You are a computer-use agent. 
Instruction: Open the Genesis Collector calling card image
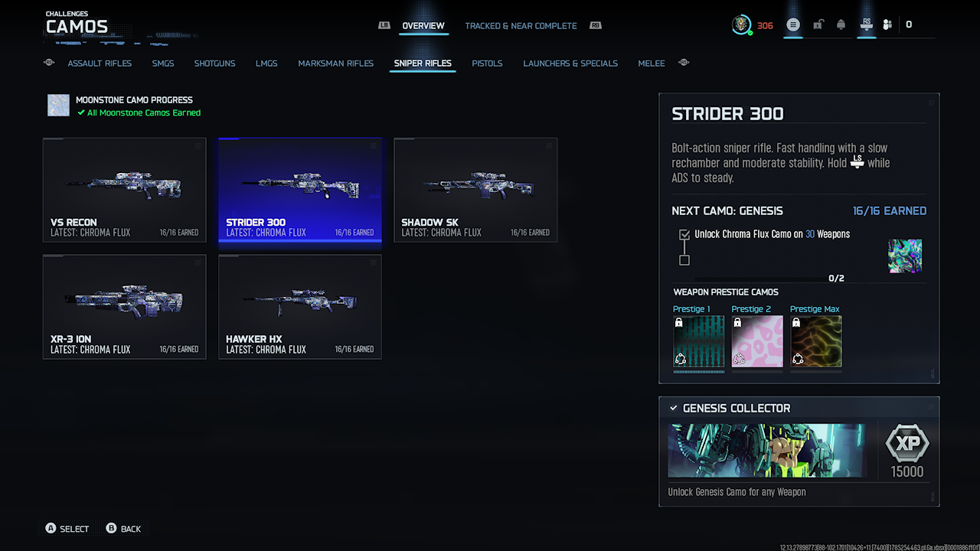tap(767, 451)
